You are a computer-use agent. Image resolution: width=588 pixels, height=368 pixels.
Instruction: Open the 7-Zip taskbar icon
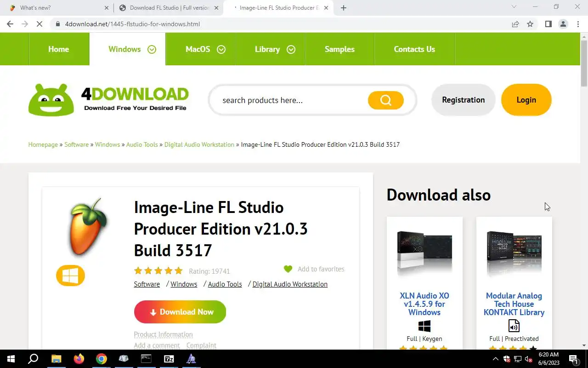click(x=169, y=359)
